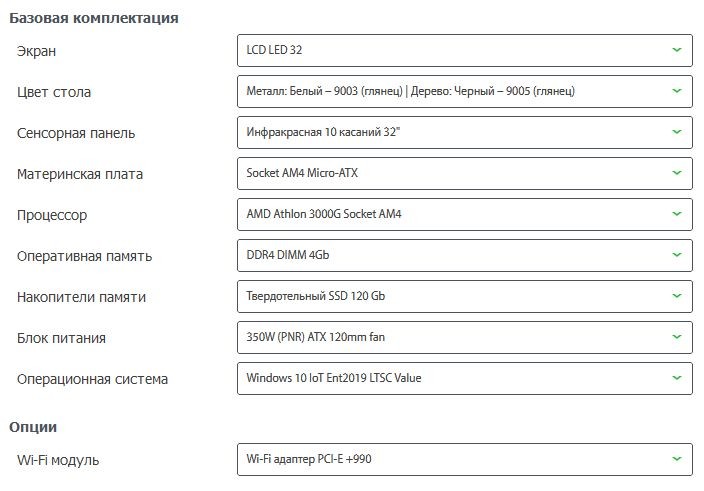This screenshot has height=491, width=704.
Task: Open Wi-Fi модуль adapter PCI-E dropdown
Action: 465,459
